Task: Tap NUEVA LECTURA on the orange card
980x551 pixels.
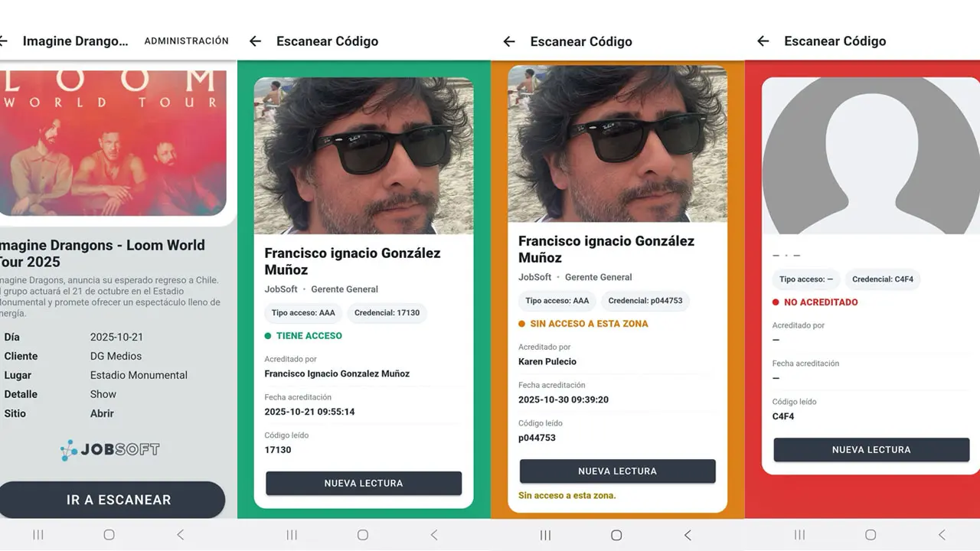Action: pos(617,471)
